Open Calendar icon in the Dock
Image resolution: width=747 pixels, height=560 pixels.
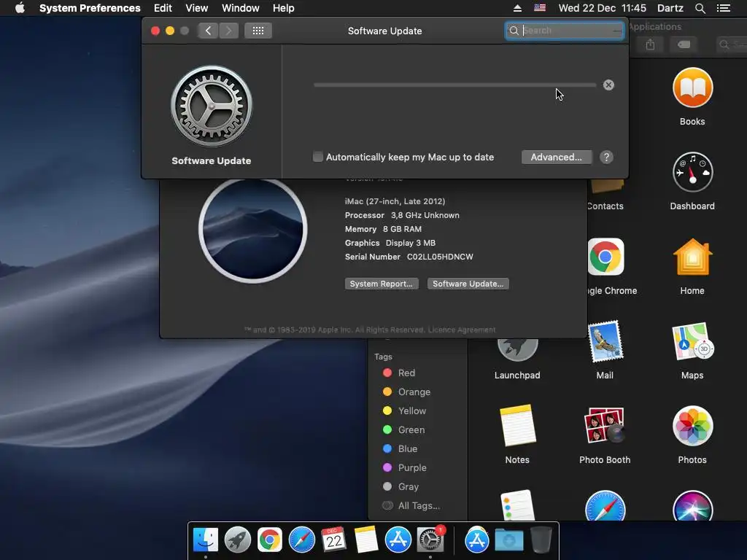(x=333, y=540)
